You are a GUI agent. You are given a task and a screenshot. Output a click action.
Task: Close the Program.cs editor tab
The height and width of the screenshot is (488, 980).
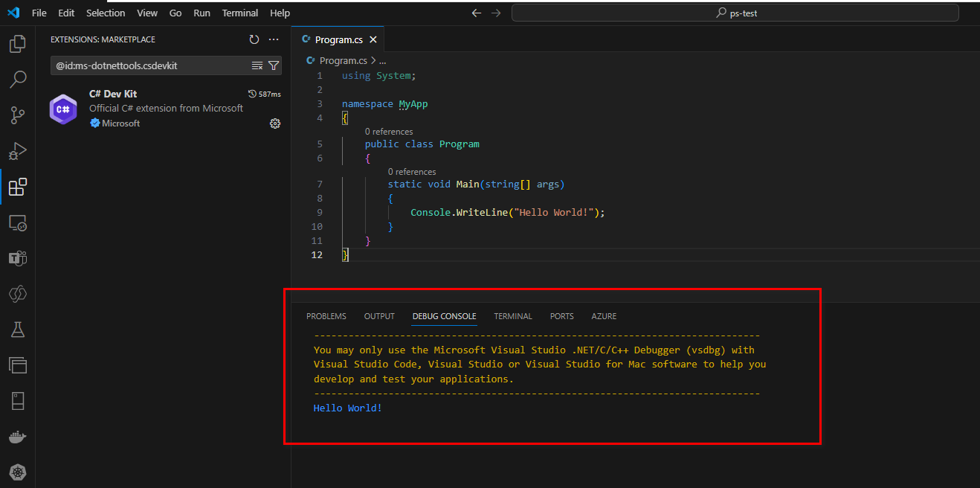373,40
